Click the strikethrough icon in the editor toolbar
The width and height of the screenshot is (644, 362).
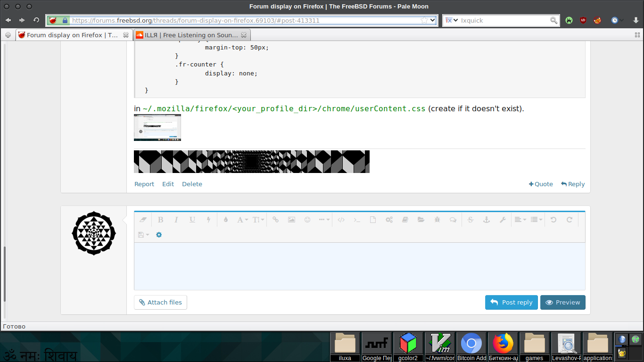(470, 220)
